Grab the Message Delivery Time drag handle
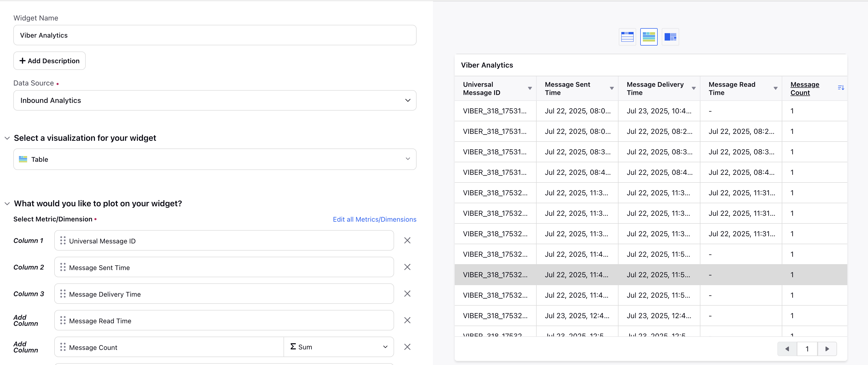This screenshot has width=868, height=365. [63, 294]
